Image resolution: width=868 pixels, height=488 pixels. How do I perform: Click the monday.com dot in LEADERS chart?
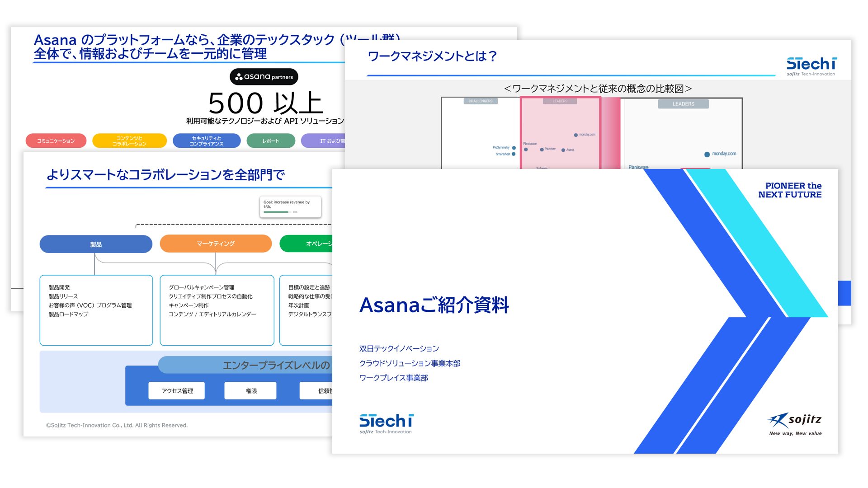(x=707, y=155)
